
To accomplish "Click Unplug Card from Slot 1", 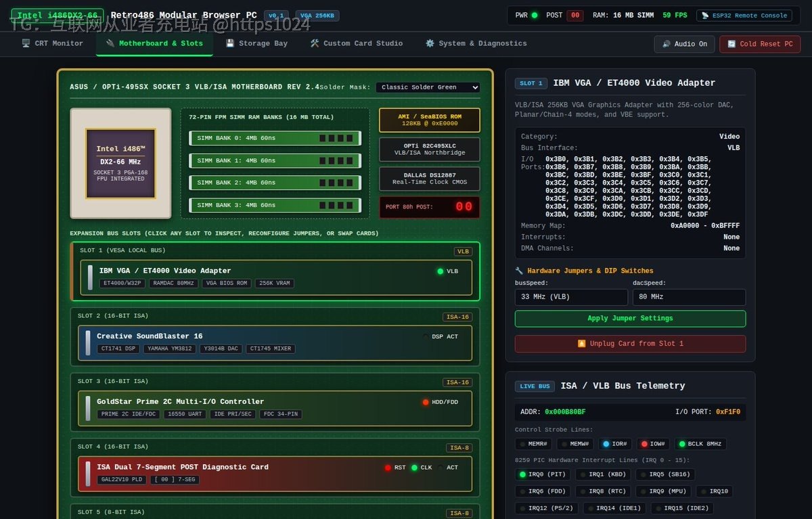I will click(630, 344).
